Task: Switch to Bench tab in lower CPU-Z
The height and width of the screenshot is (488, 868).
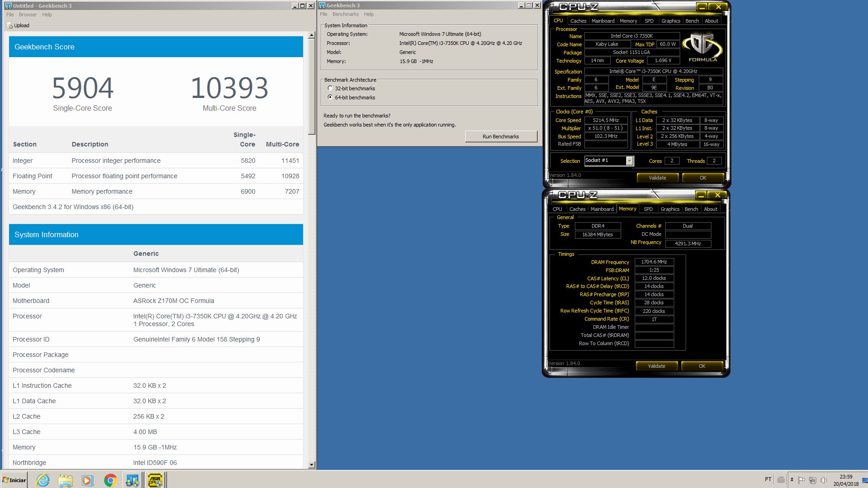Action: [691, 209]
